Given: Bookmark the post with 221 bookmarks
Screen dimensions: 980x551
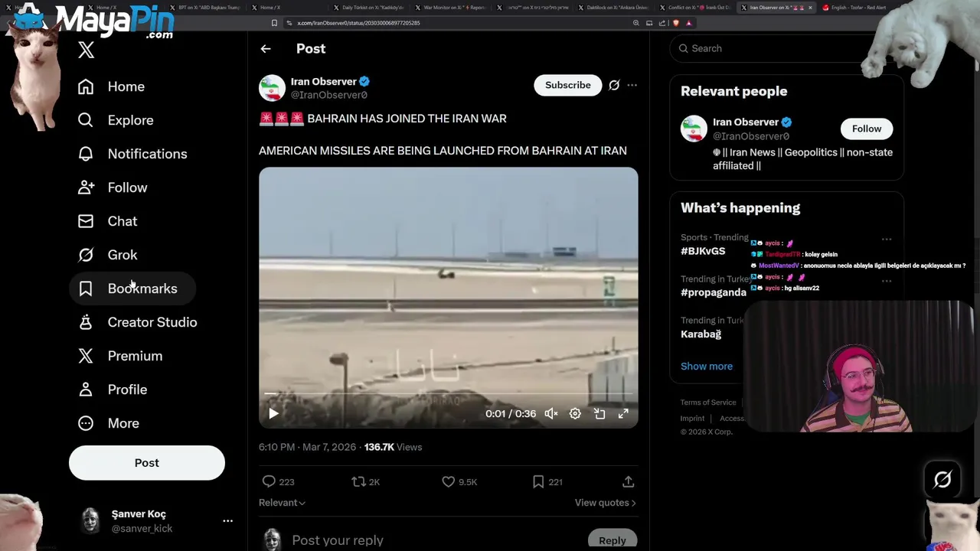Looking at the screenshot, I should point(547,481).
